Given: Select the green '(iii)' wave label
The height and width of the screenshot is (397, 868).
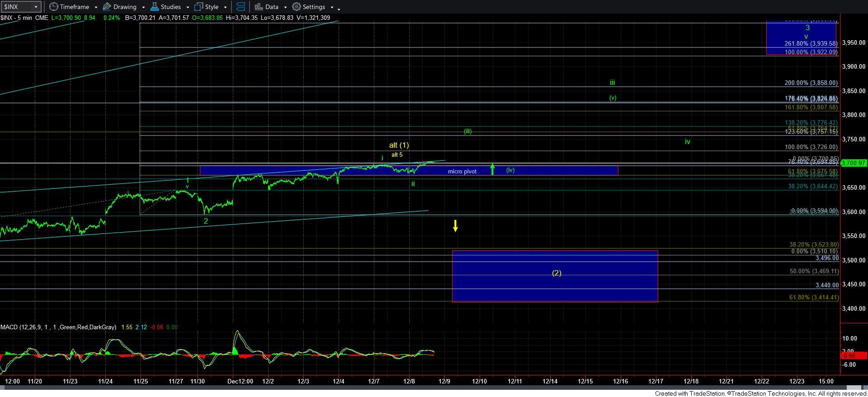Looking at the screenshot, I should pos(467,131).
